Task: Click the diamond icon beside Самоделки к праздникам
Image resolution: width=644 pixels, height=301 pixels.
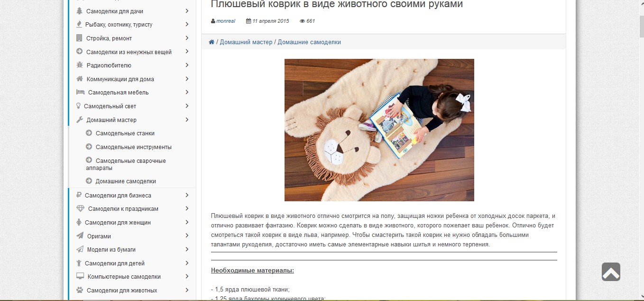Action: click(80, 208)
